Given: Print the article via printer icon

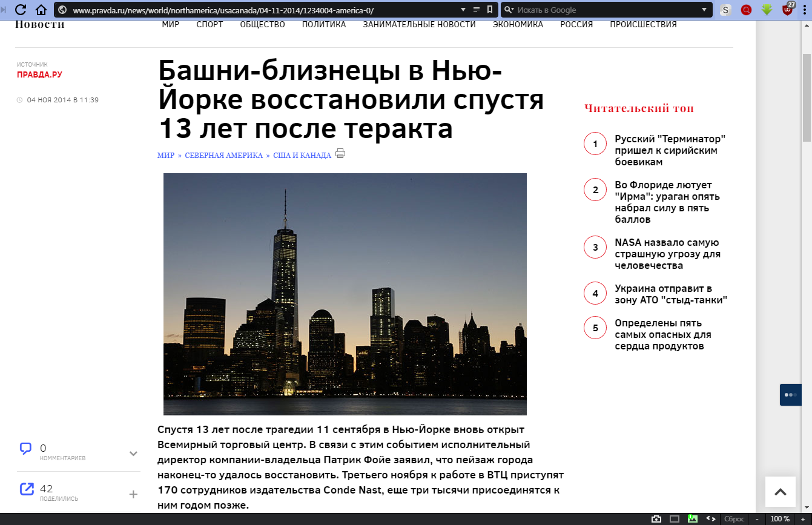Looking at the screenshot, I should click(340, 154).
